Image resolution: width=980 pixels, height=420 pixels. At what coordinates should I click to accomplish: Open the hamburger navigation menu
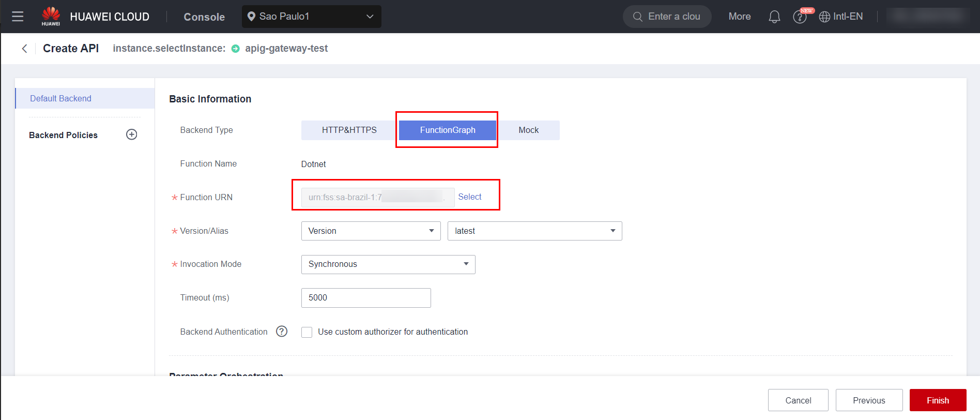pos(18,17)
